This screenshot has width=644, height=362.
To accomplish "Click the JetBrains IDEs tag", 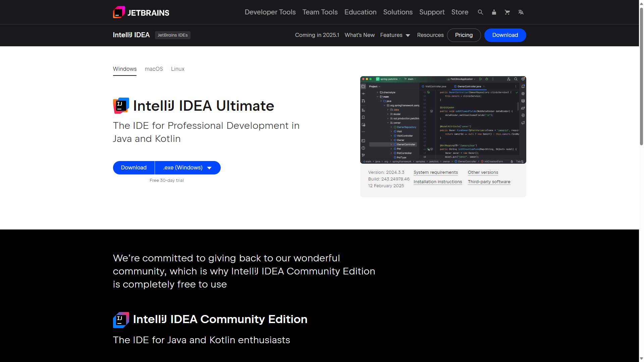I will click(x=172, y=35).
